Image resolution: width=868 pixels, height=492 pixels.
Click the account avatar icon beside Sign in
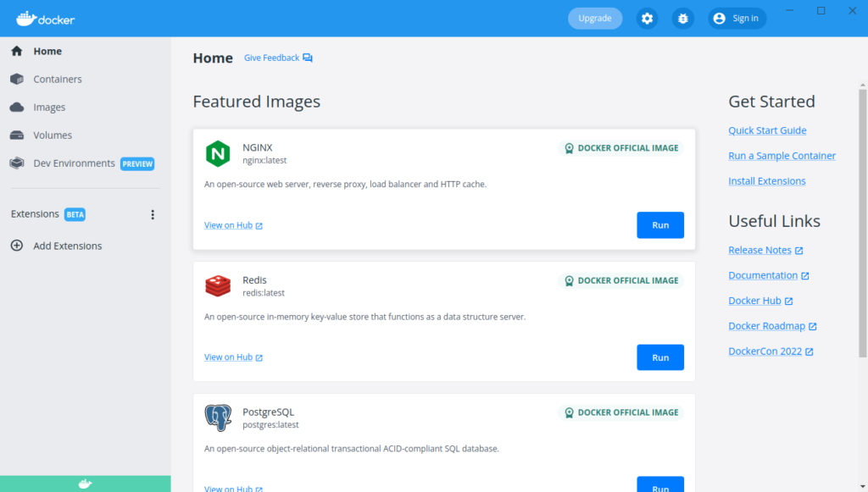[719, 19]
